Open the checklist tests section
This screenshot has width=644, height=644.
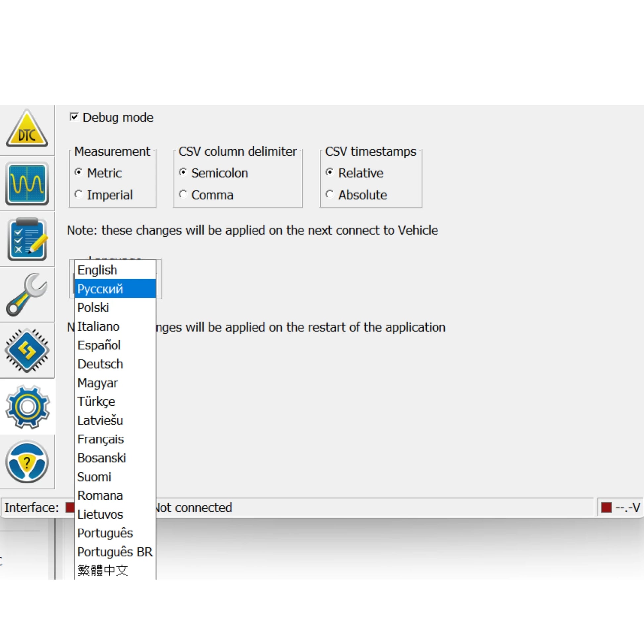coord(27,239)
